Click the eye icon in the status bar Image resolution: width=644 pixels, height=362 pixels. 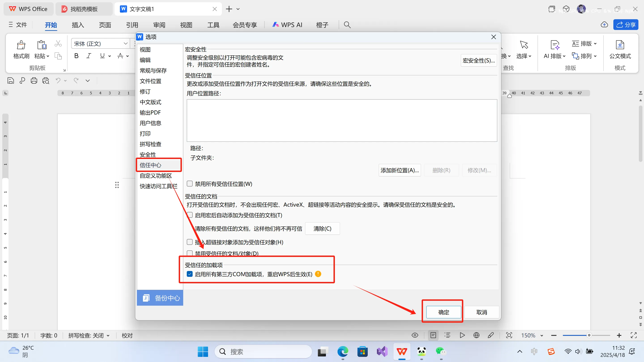pyautogui.click(x=415, y=335)
